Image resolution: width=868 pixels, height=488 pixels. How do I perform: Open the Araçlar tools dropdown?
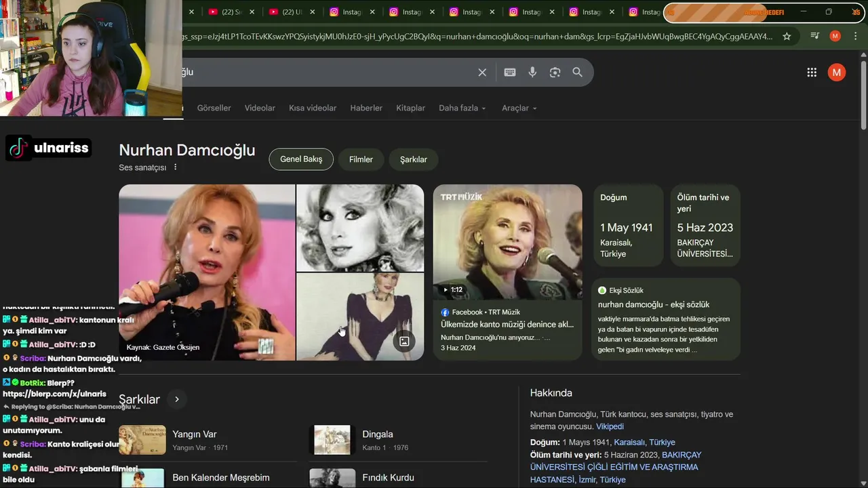coord(519,108)
